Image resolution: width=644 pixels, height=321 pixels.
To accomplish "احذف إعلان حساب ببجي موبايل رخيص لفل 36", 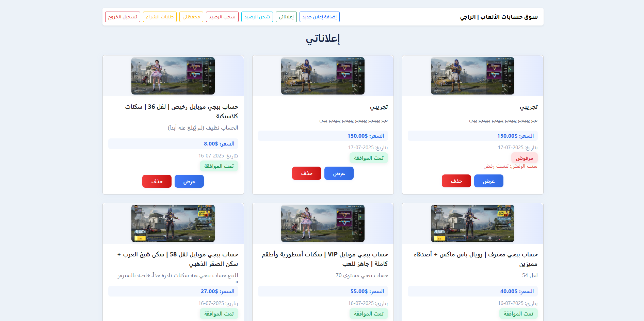I will (x=157, y=181).
